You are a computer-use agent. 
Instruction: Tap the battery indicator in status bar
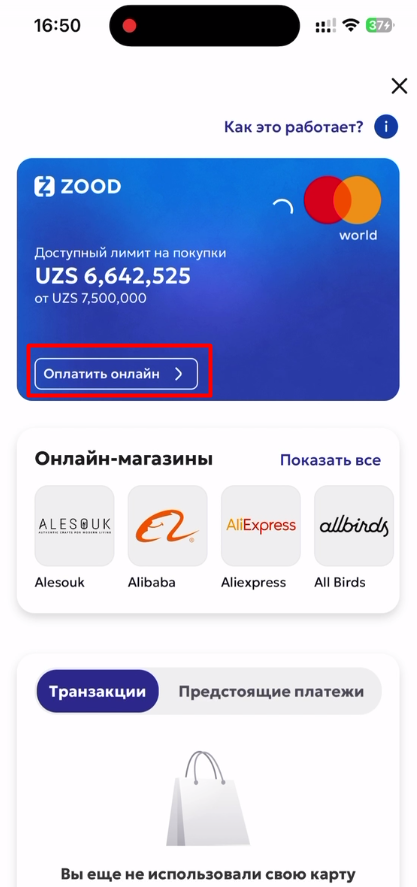380,25
